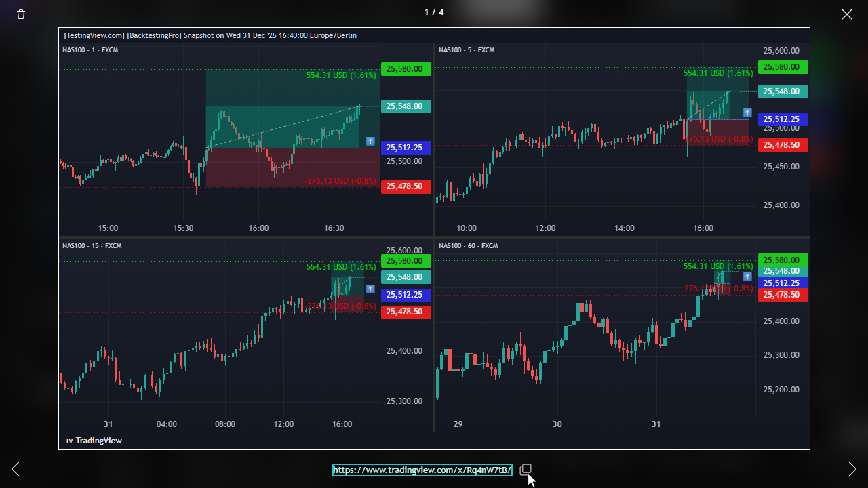Click the blue 25,512.25 tag in 5-minute chart
The image size is (868, 488).
point(783,119)
